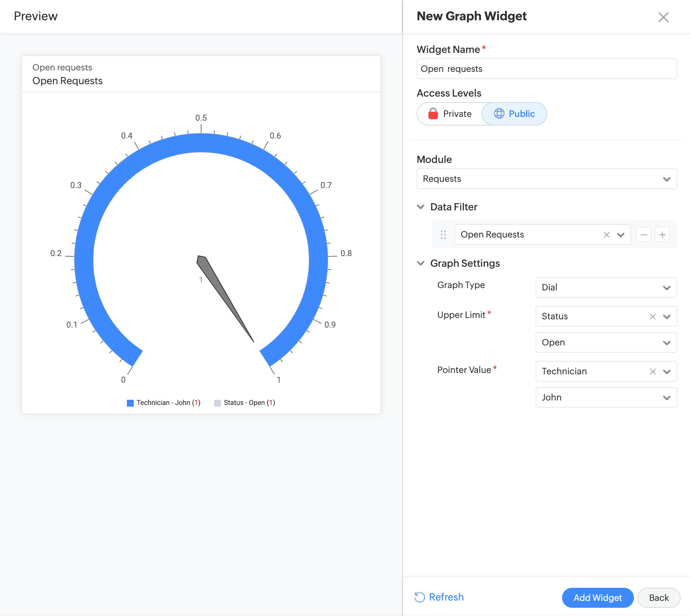Edit the Widget Name field

[x=546, y=69]
